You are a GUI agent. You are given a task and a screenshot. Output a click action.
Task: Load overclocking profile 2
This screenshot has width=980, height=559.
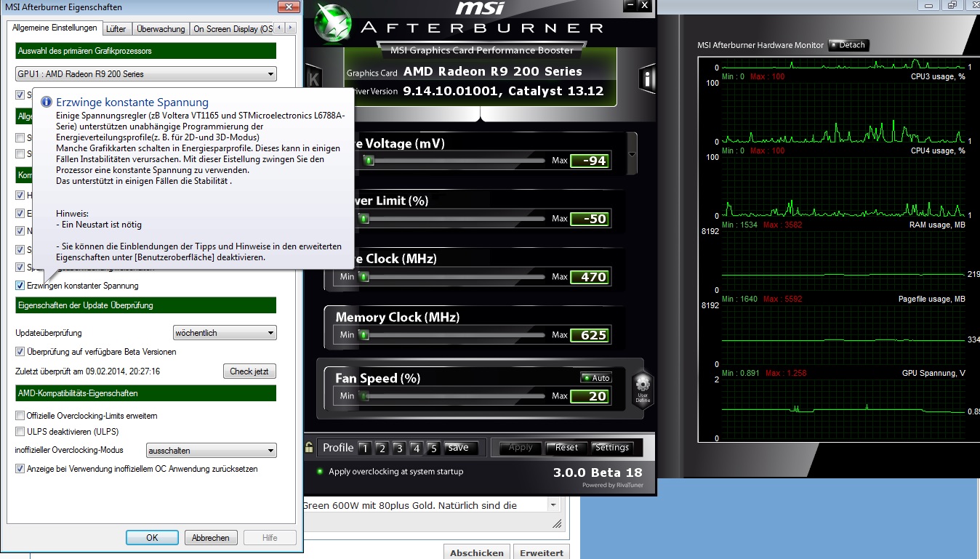[381, 448]
